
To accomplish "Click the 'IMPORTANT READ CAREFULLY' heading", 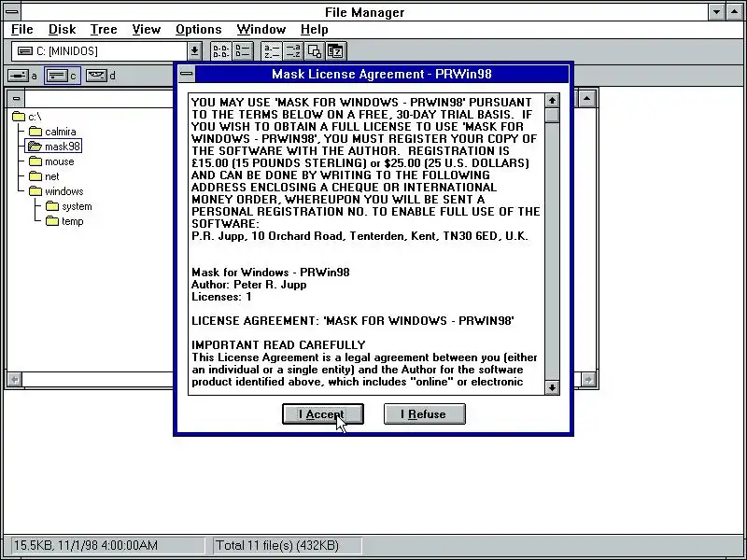I will [x=278, y=344].
